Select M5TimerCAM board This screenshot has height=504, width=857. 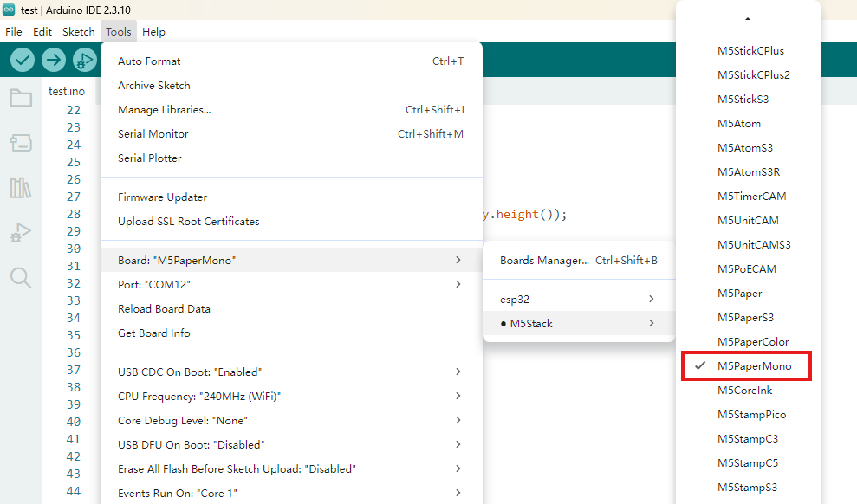coord(748,196)
